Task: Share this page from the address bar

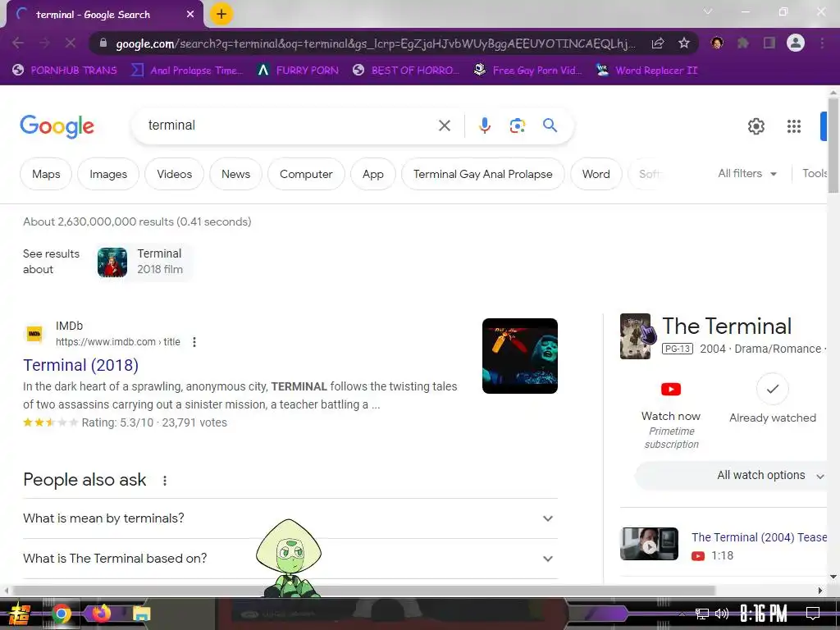Action: (658, 43)
